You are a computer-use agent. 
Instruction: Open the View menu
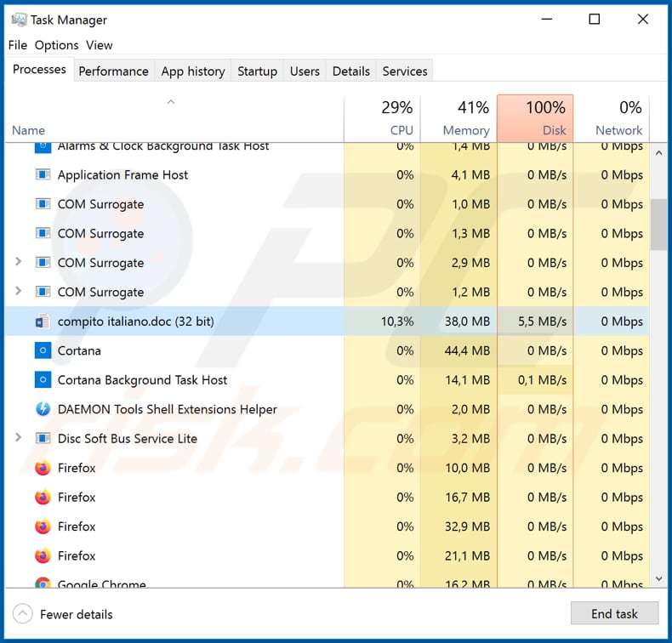(x=99, y=45)
